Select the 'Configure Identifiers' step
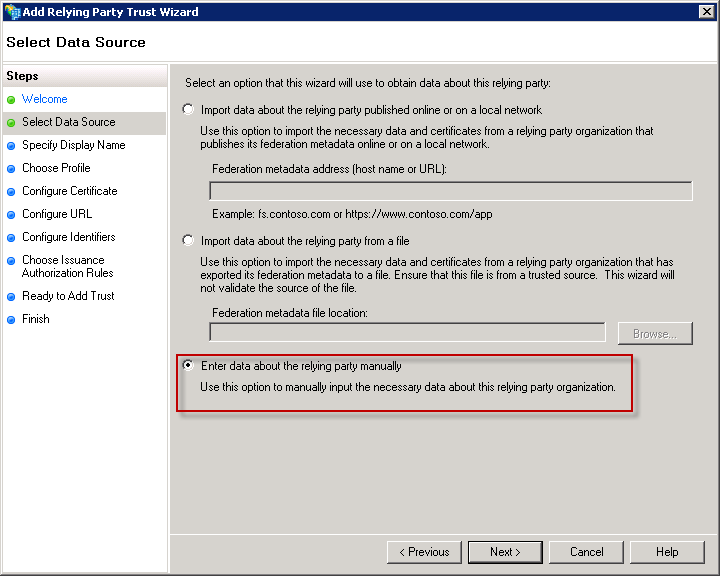720x576 pixels. 69,237
